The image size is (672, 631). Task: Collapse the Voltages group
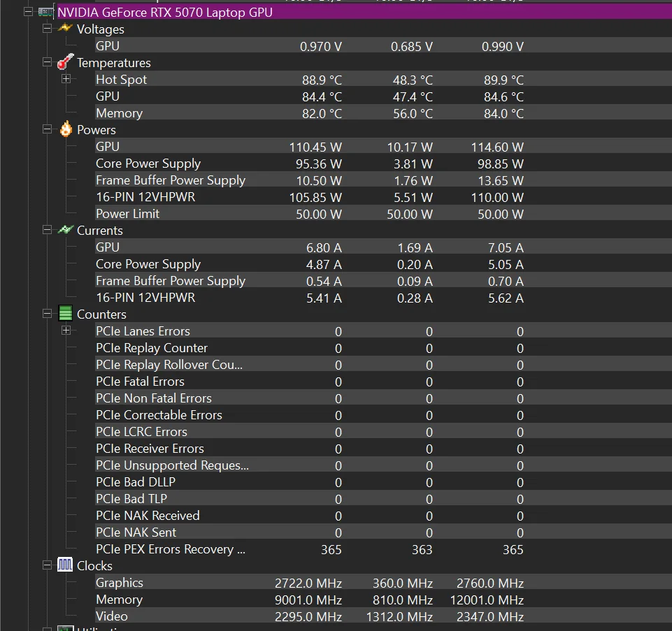pos(47,29)
